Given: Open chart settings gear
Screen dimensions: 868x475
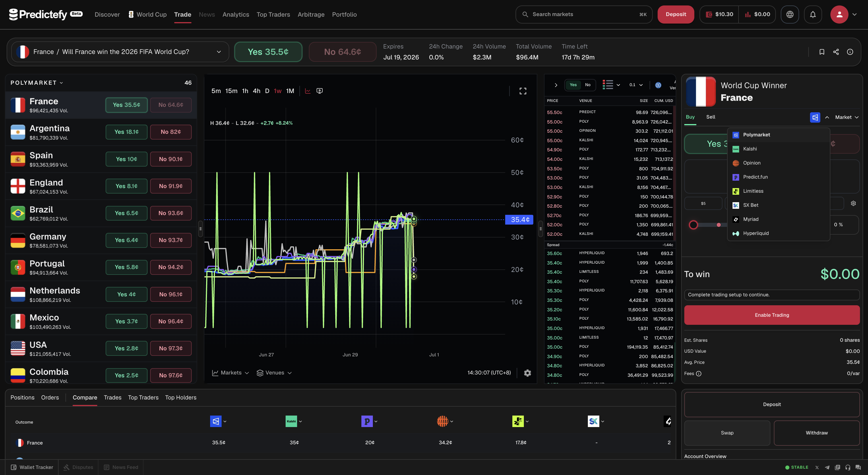Looking at the screenshot, I should point(527,373).
